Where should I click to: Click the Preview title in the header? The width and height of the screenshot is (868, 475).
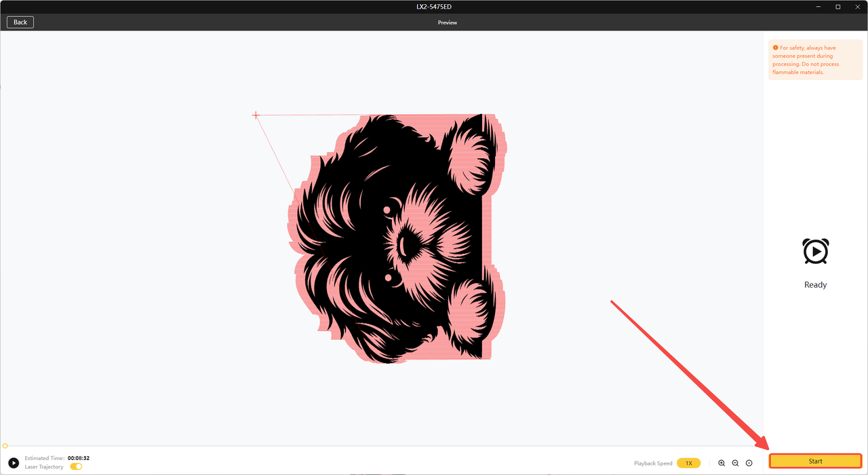(x=447, y=22)
